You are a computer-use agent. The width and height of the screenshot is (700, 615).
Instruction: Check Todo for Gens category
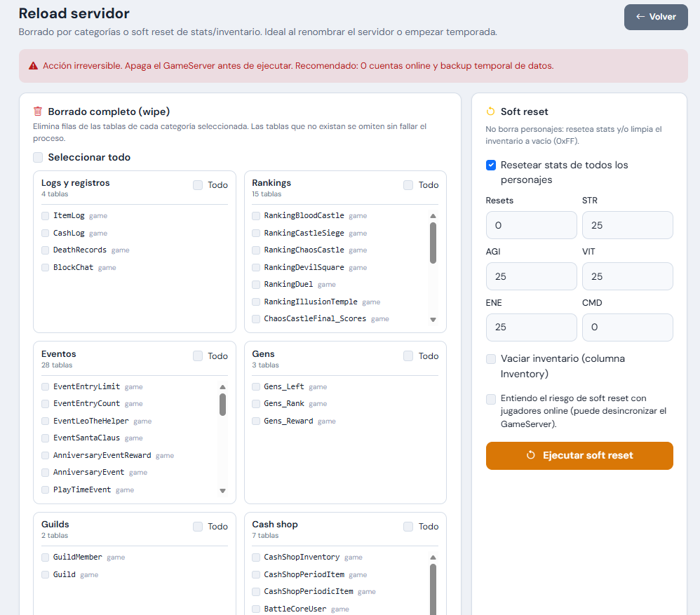(408, 356)
